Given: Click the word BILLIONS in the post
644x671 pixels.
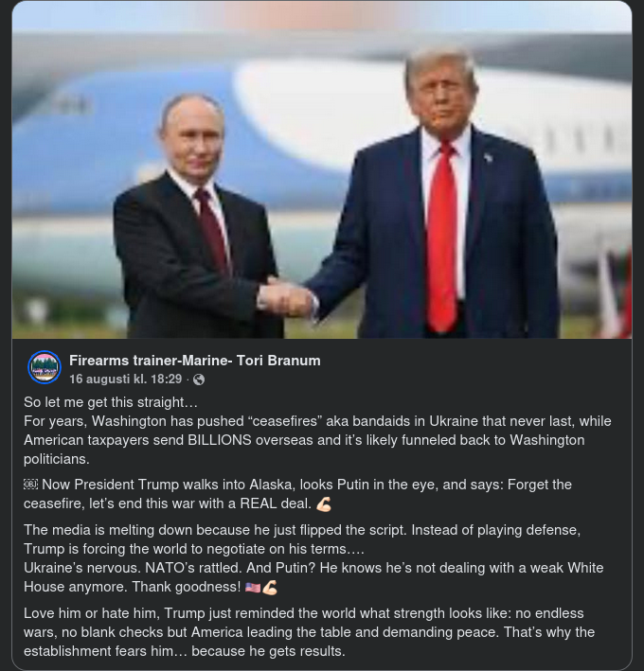Looking at the screenshot, I should 220,440.
